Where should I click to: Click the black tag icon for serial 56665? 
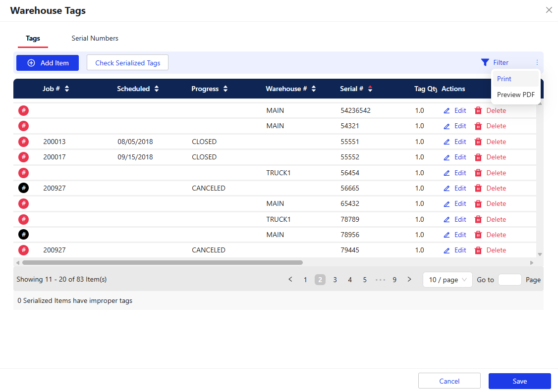click(23, 188)
